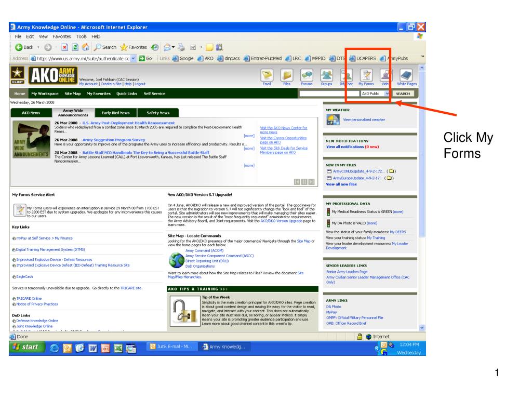Open Site Map in navigation bar

(x=73, y=94)
